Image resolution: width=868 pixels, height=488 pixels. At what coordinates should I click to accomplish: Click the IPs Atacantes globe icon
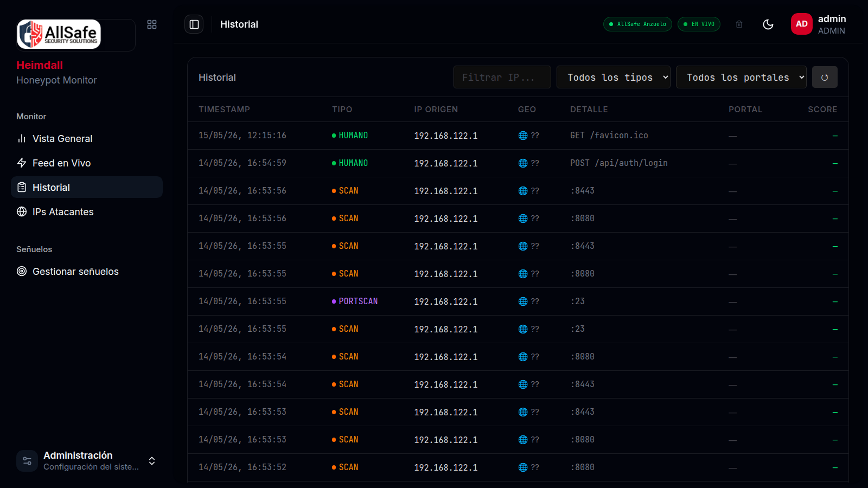pyautogui.click(x=22, y=212)
